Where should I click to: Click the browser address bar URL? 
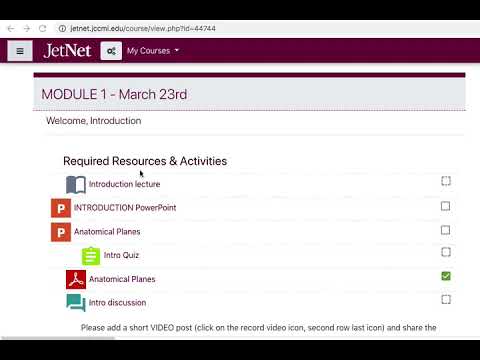143,29
